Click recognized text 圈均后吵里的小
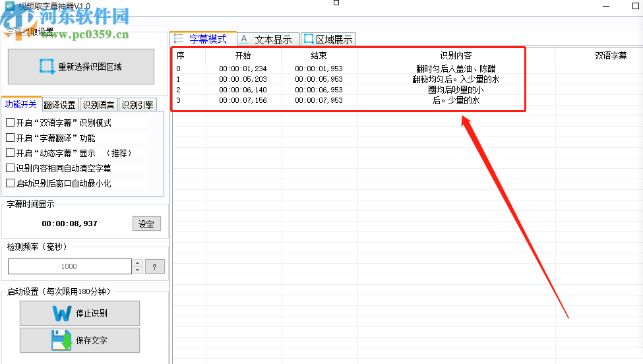 456,90
